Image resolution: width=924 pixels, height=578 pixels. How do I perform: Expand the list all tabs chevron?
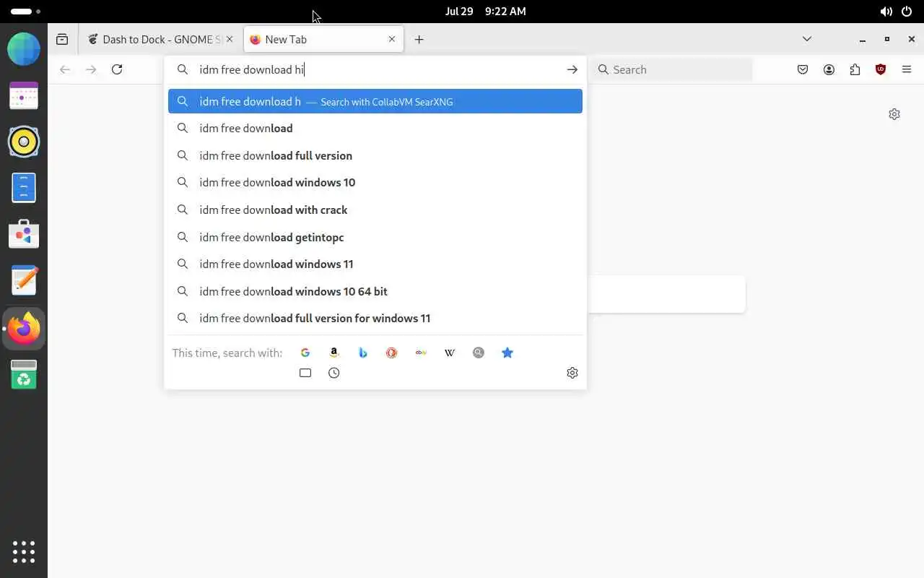click(807, 39)
